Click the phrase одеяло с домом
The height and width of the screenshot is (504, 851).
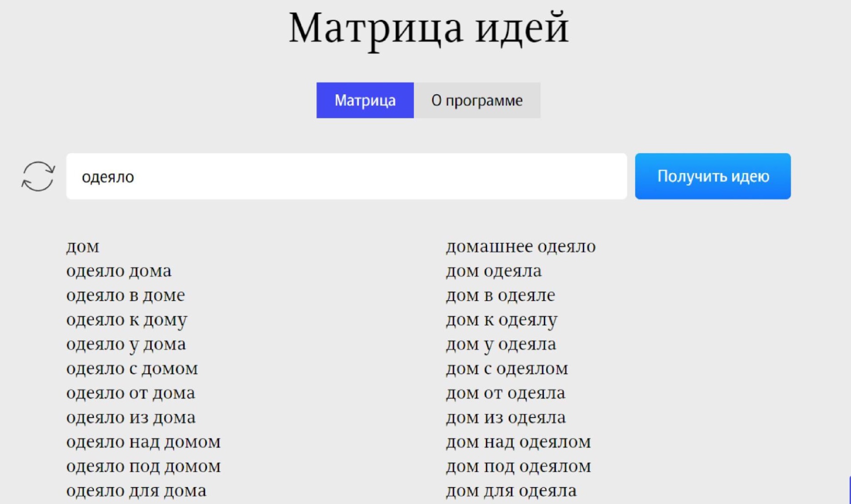click(132, 368)
